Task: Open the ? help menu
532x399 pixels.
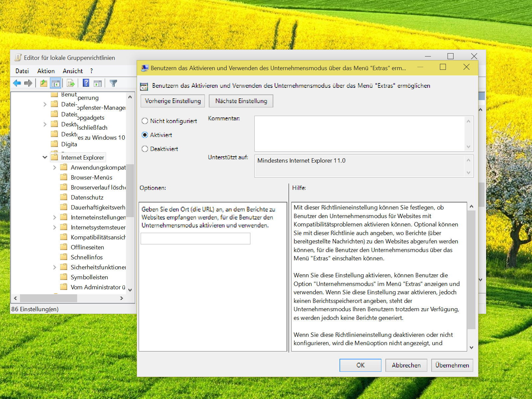Action: (91, 71)
